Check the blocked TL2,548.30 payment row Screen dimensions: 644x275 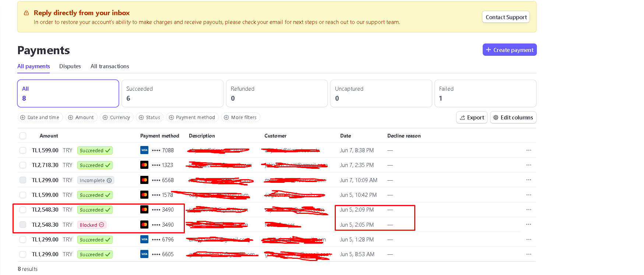23,224
